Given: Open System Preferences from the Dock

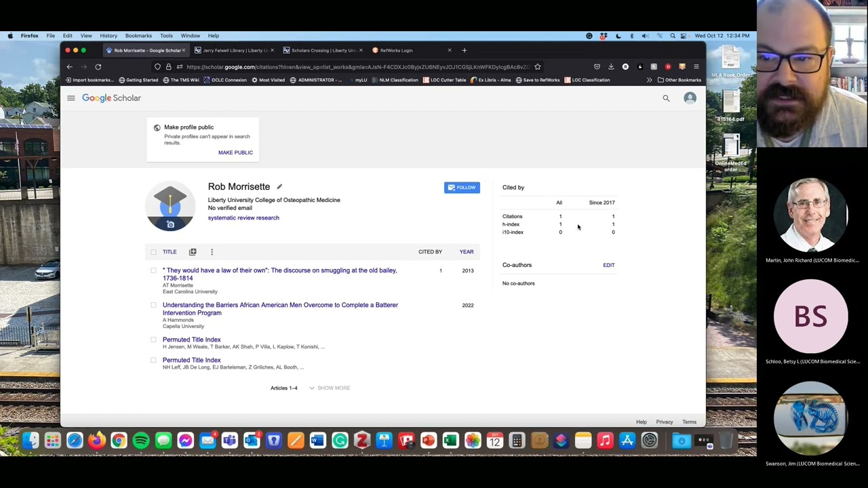Looking at the screenshot, I should pyautogui.click(x=650, y=441).
